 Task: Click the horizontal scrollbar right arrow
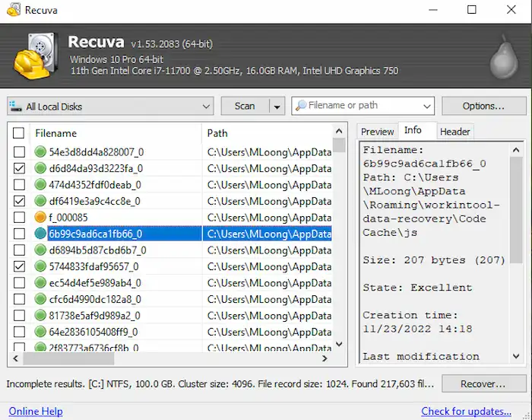click(x=325, y=358)
